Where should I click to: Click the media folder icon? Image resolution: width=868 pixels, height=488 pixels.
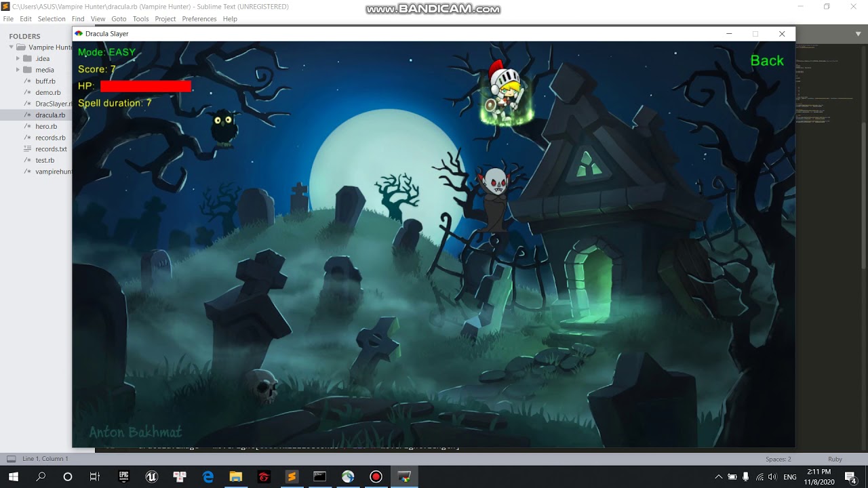click(28, 70)
